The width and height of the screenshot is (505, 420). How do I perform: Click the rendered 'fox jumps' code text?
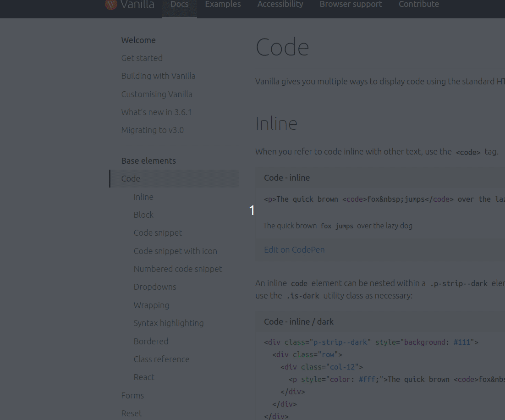pyautogui.click(x=337, y=227)
